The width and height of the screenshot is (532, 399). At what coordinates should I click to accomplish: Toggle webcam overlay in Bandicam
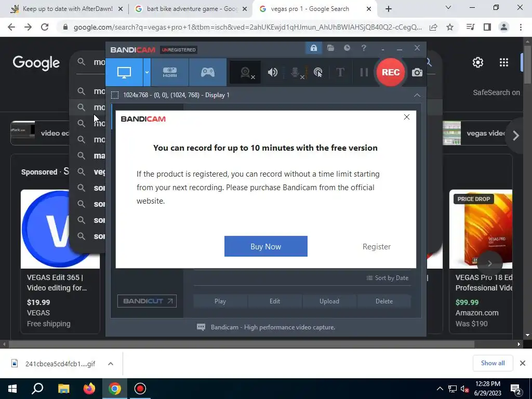(x=245, y=72)
